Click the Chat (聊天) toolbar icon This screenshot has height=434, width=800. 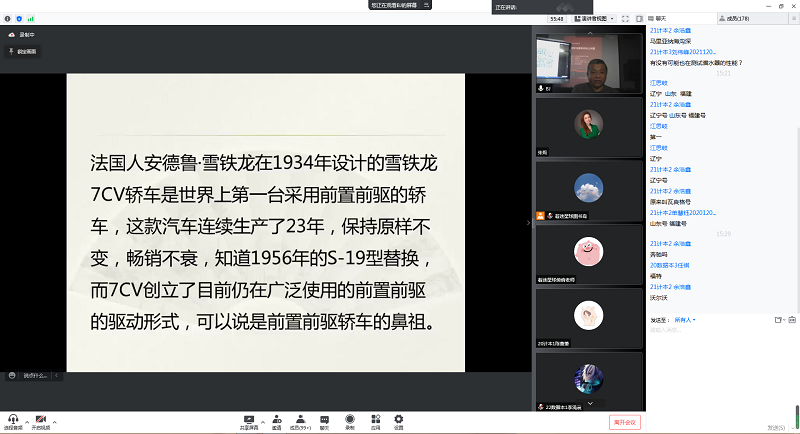pos(324,419)
